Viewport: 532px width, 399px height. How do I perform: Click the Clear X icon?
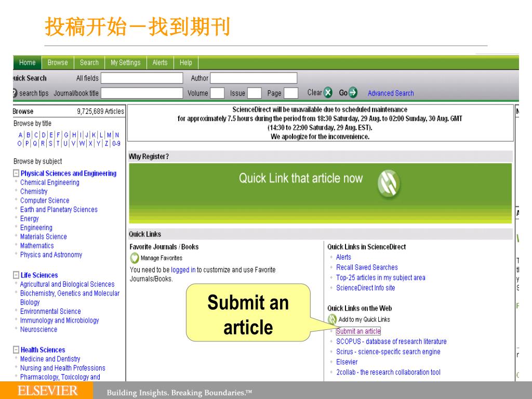[x=328, y=92]
